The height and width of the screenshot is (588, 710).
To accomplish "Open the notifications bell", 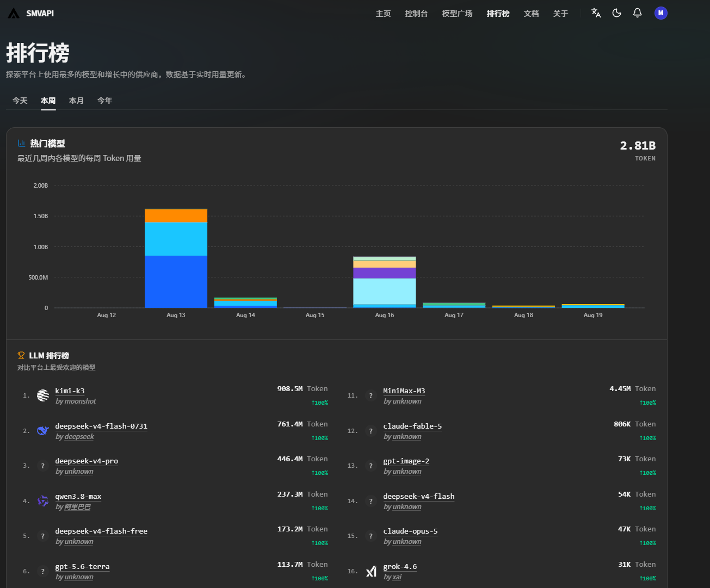I will pos(638,13).
